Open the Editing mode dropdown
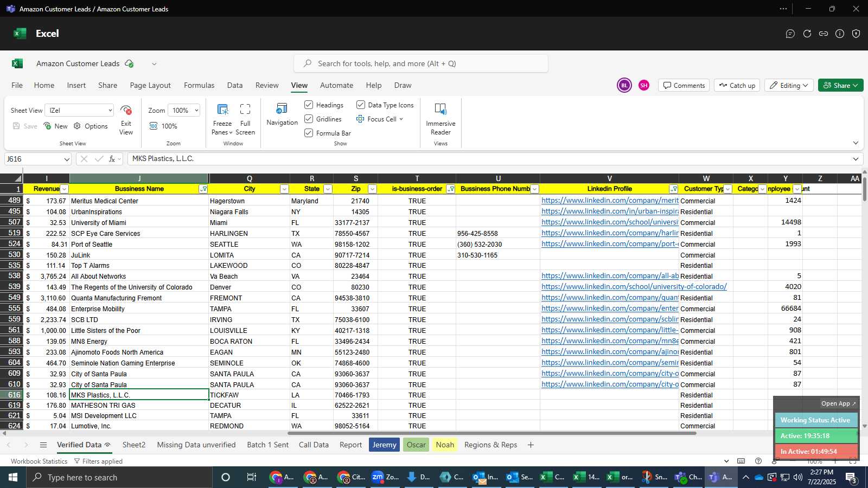The image size is (868, 488). coord(789,85)
